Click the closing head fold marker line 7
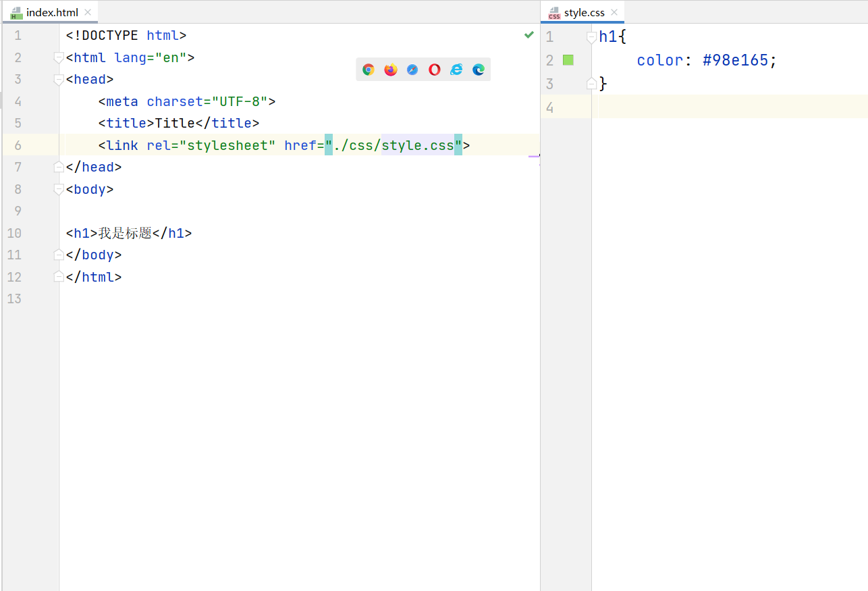 click(59, 167)
